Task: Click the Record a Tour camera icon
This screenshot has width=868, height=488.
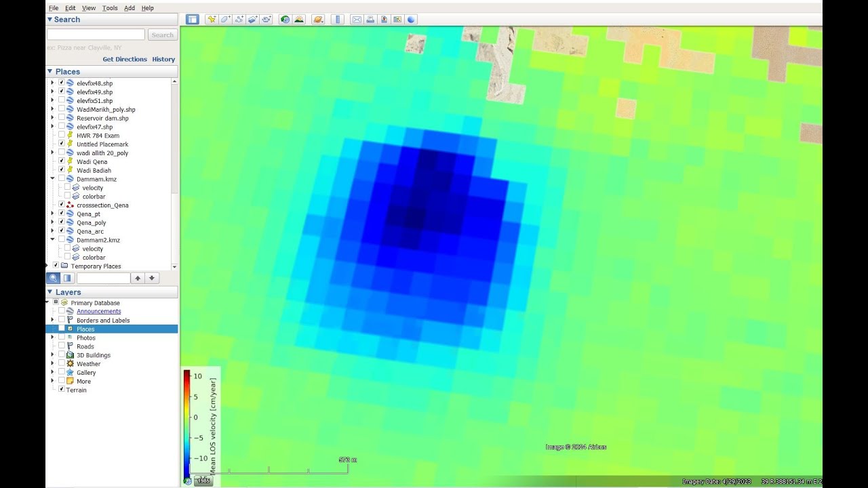Action: point(267,20)
